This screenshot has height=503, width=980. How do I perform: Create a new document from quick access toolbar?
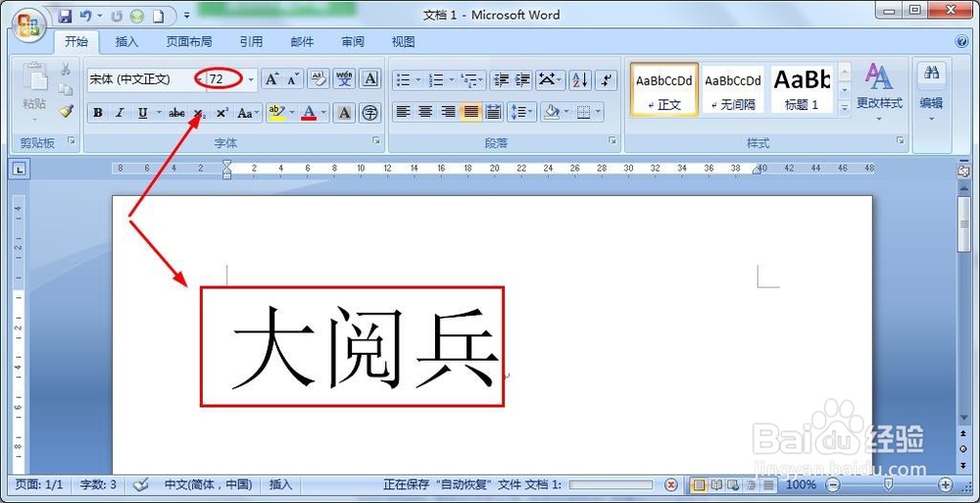coord(159,16)
